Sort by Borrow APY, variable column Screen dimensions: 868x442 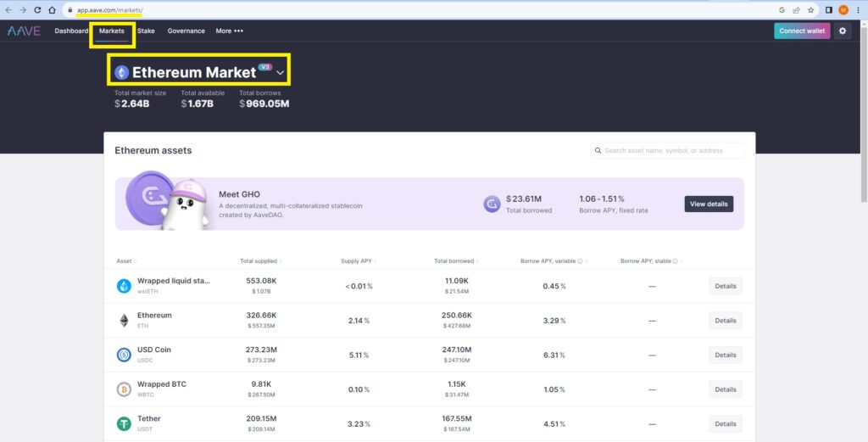click(554, 261)
